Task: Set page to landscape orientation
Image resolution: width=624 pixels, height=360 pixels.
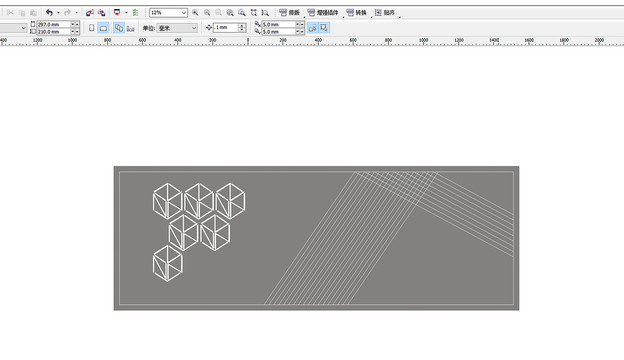Action: coord(103,28)
